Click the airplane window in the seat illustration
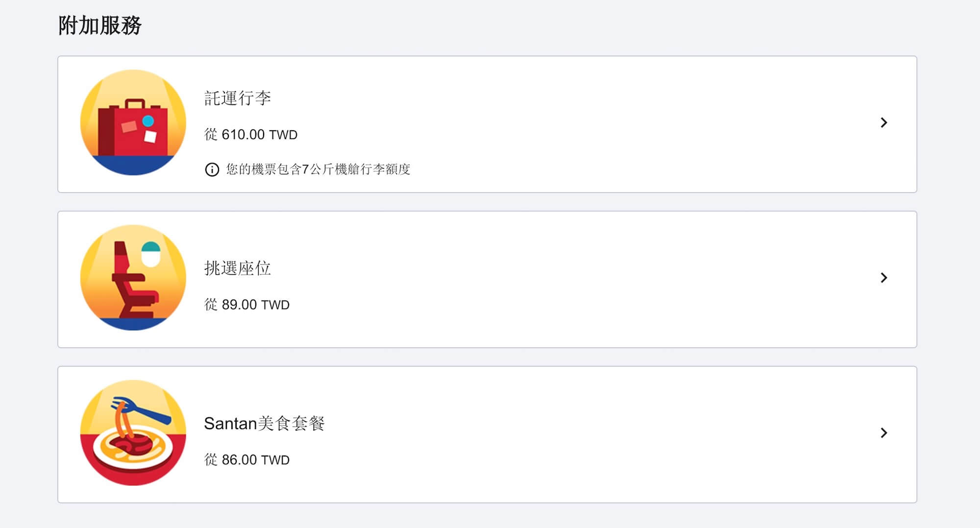This screenshot has width=980, height=528. click(151, 253)
